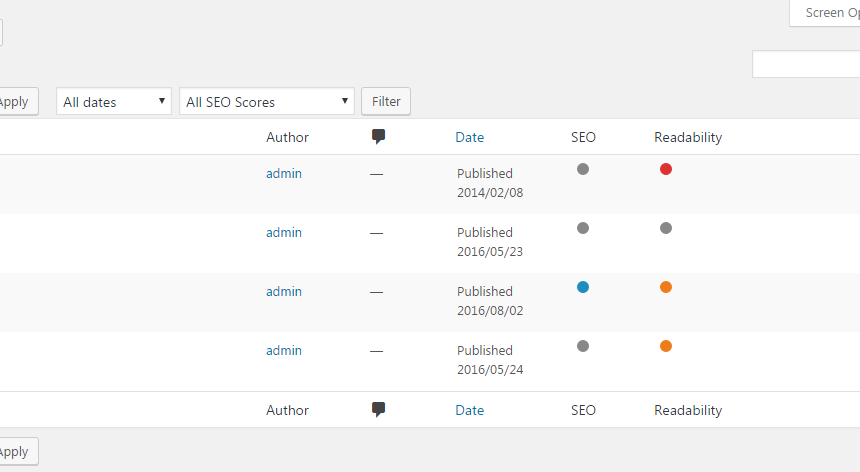Click the grey readability dot for the 2016/05/23 post

tap(666, 228)
